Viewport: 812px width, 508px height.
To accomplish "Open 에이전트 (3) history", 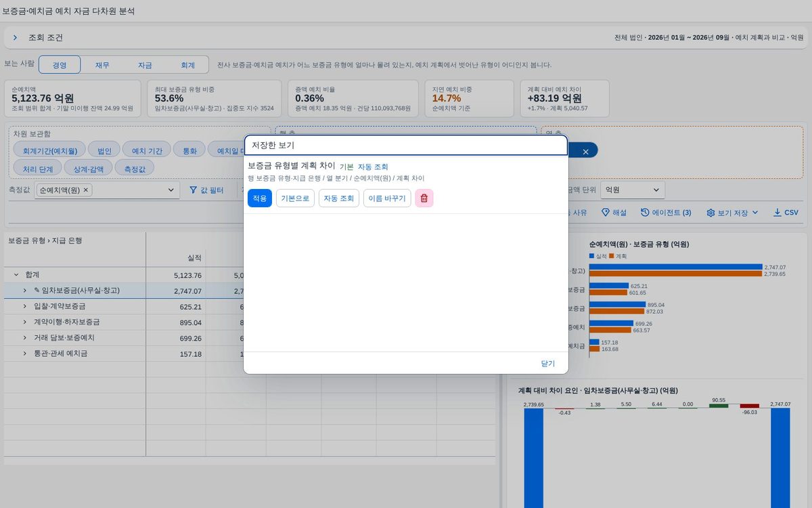I will point(666,213).
